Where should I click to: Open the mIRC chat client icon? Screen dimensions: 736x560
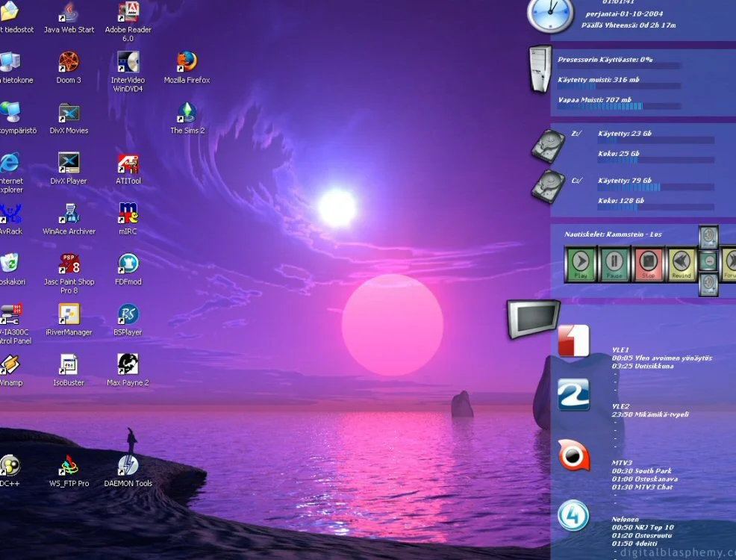click(x=128, y=214)
